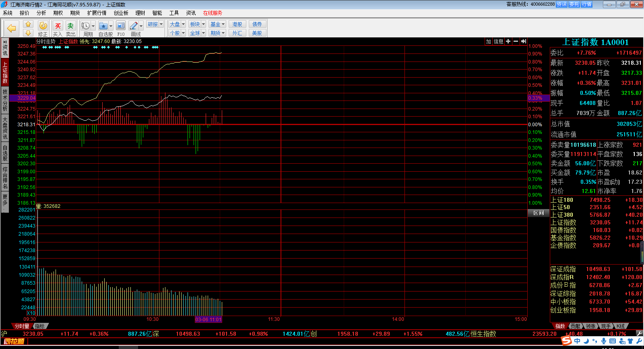Open the 分析 menu

pos(41,13)
